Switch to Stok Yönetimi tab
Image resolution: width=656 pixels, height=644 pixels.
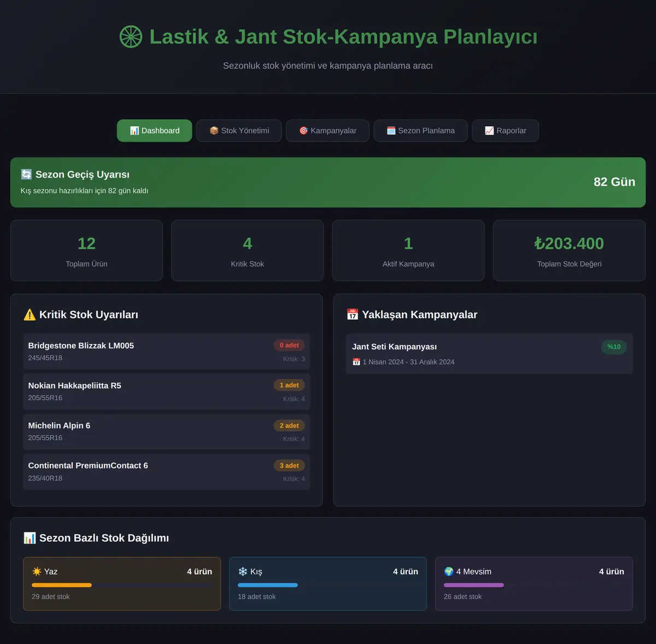click(x=239, y=131)
